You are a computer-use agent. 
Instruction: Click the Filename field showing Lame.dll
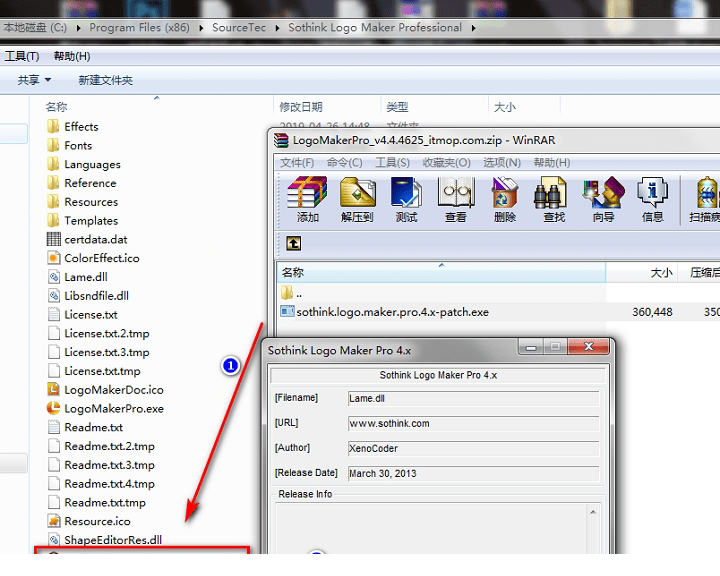coord(473,398)
